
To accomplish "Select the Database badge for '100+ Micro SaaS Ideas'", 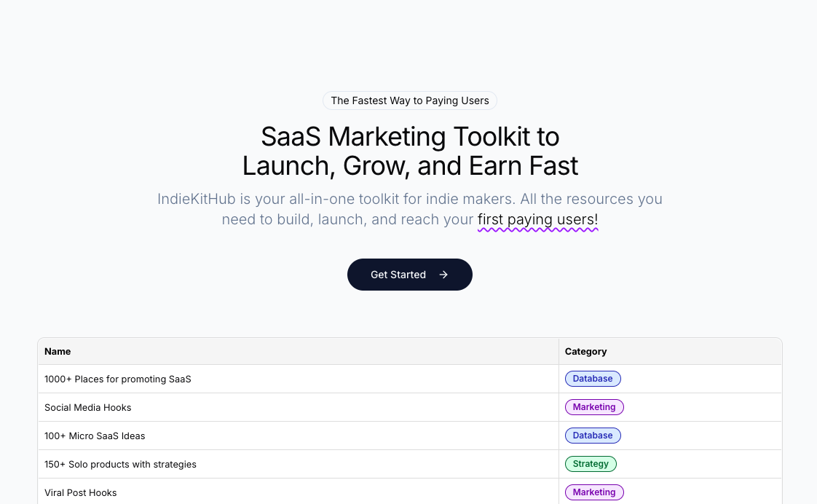I will pos(592,436).
